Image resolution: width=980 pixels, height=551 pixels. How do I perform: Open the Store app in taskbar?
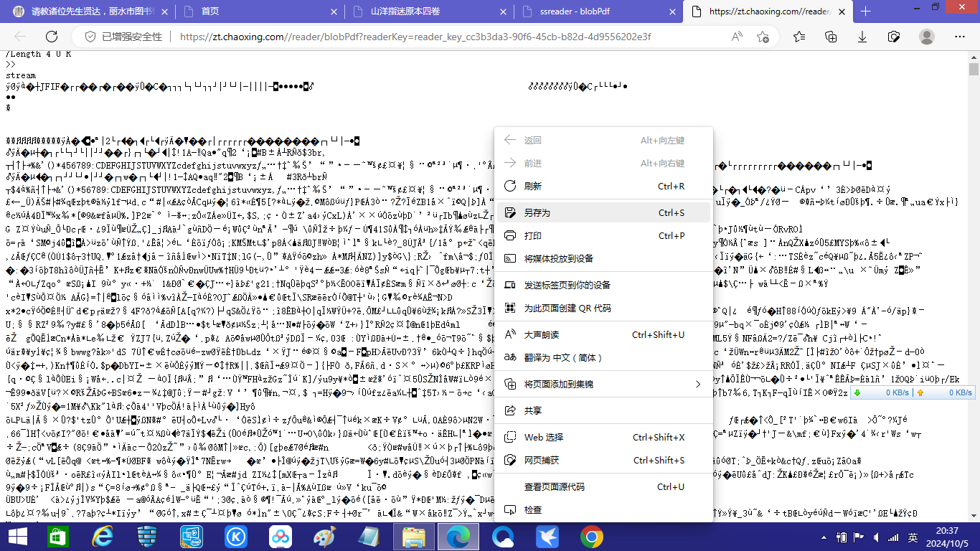tap(58, 536)
